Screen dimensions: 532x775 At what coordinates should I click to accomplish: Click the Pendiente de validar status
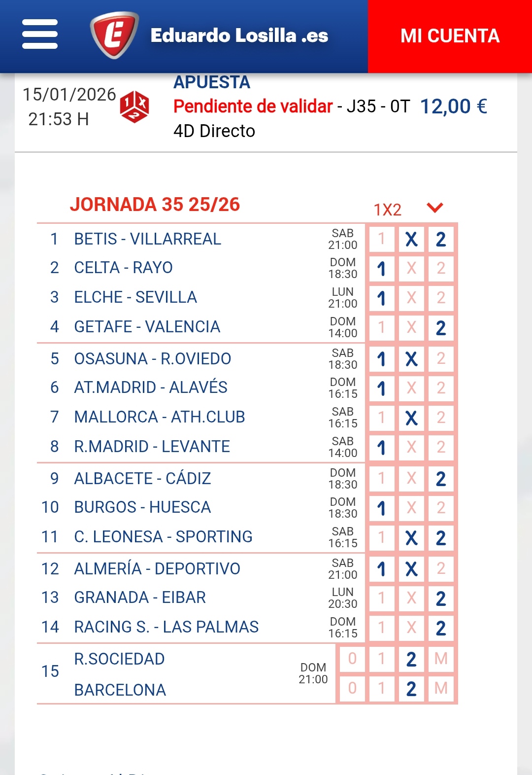(x=253, y=106)
